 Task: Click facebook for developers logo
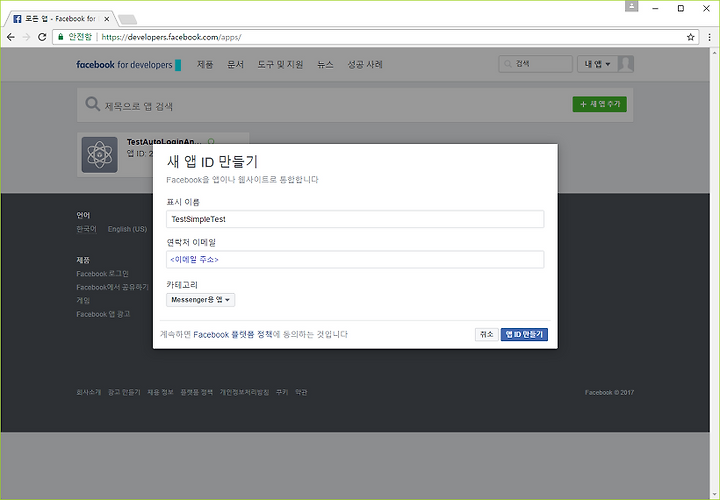click(129, 65)
